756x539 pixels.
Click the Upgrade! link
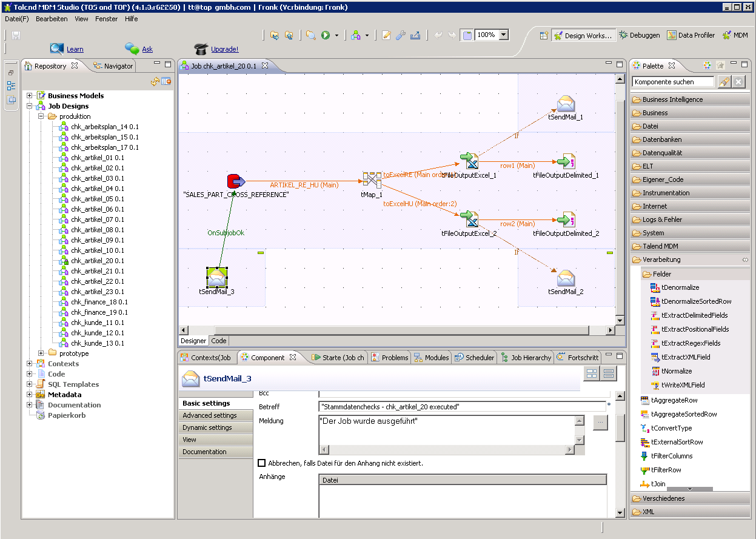click(224, 49)
